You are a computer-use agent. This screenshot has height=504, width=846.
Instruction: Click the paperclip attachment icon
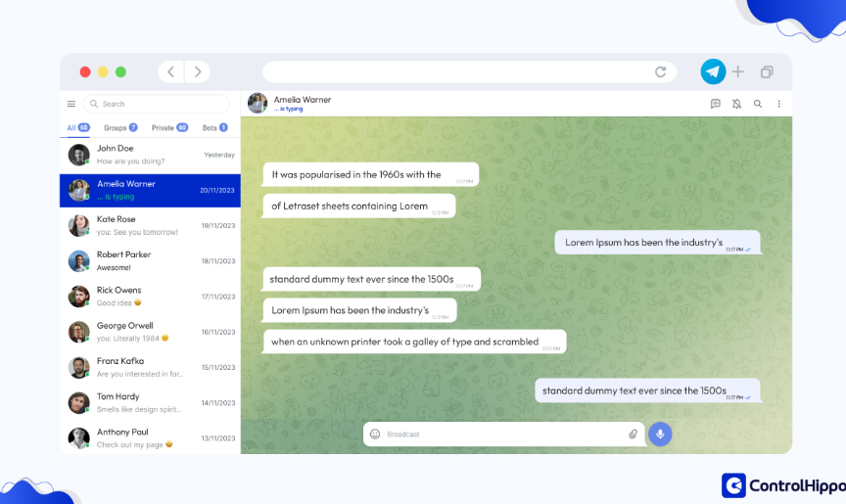click(x=633, y=434)
